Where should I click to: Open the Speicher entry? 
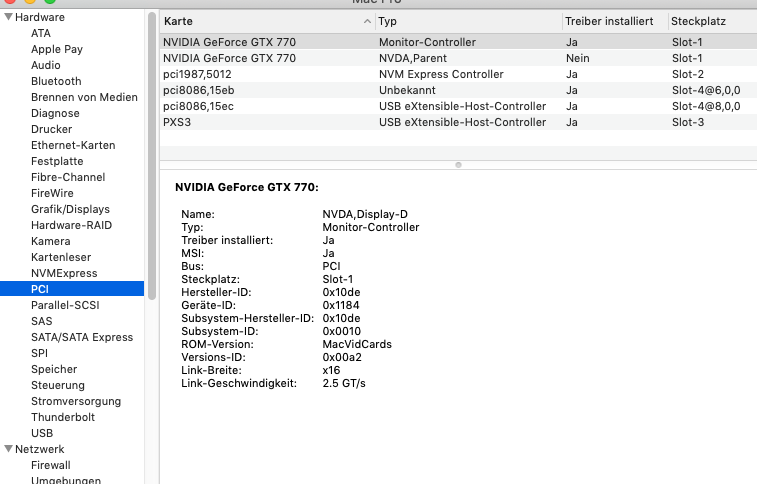pos(54,369)
